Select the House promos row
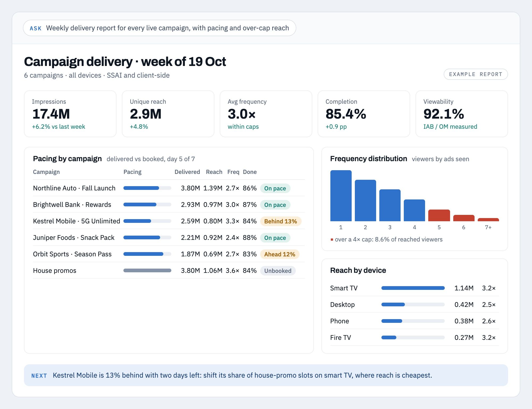The height and width of the screenshot is (409, 532). (x=169, y=270)
